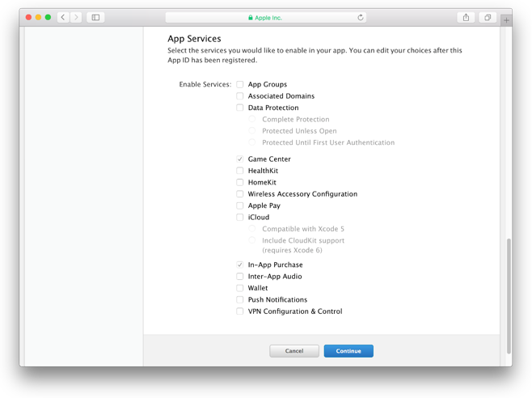Zoom window with green button
532x398 pixels.
pyautogui.click(x=48, y=17)
